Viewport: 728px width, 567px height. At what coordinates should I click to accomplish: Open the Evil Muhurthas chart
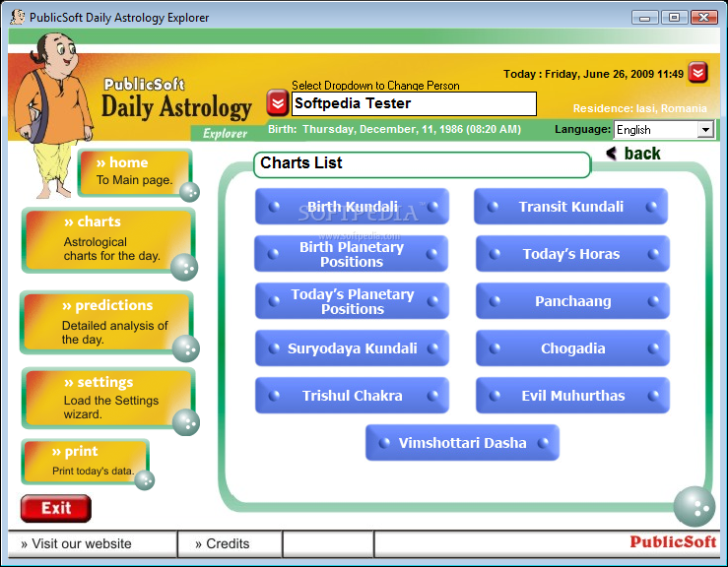click(572, 396)
